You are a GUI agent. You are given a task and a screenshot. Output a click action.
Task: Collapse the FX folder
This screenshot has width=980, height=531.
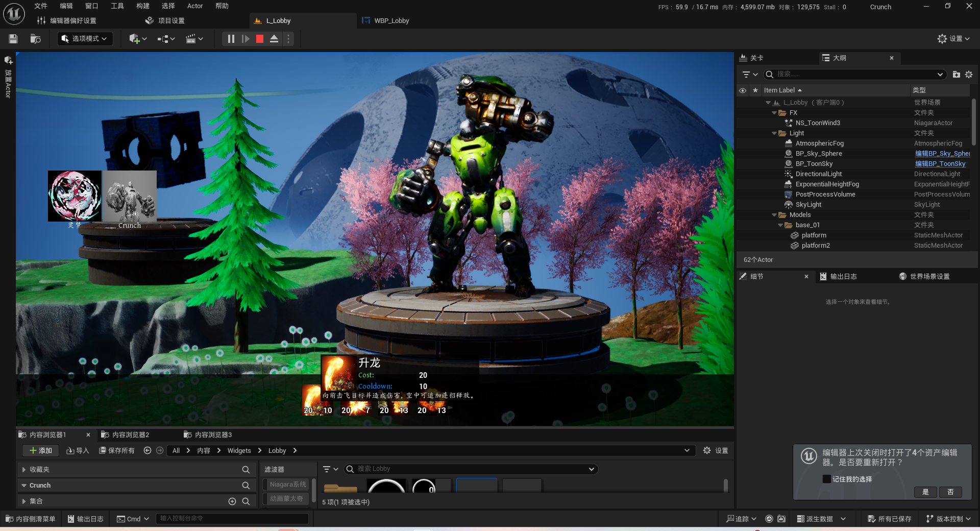coord(774,113)
